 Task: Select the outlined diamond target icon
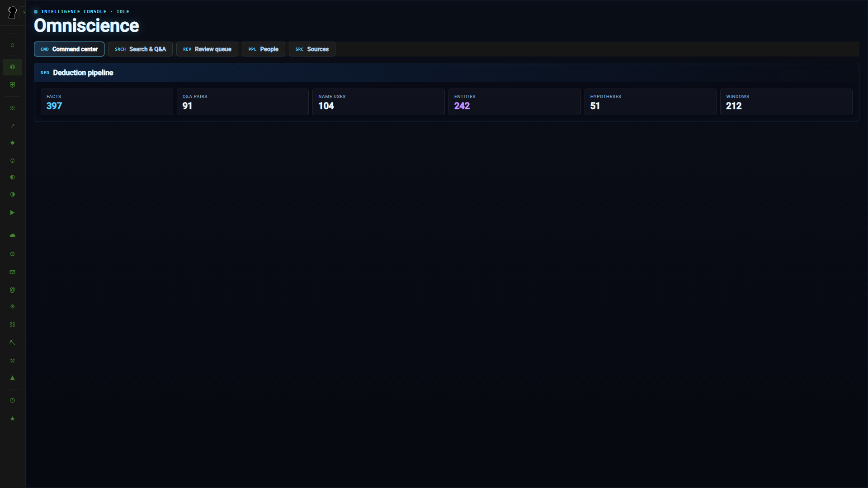click(x=12, y=306)
